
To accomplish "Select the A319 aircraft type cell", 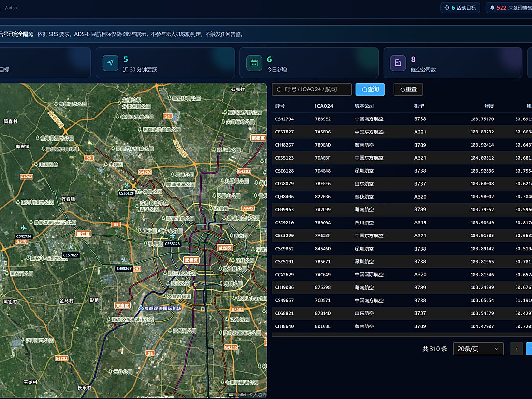I will pyautogui.click(x=420, y=223).
